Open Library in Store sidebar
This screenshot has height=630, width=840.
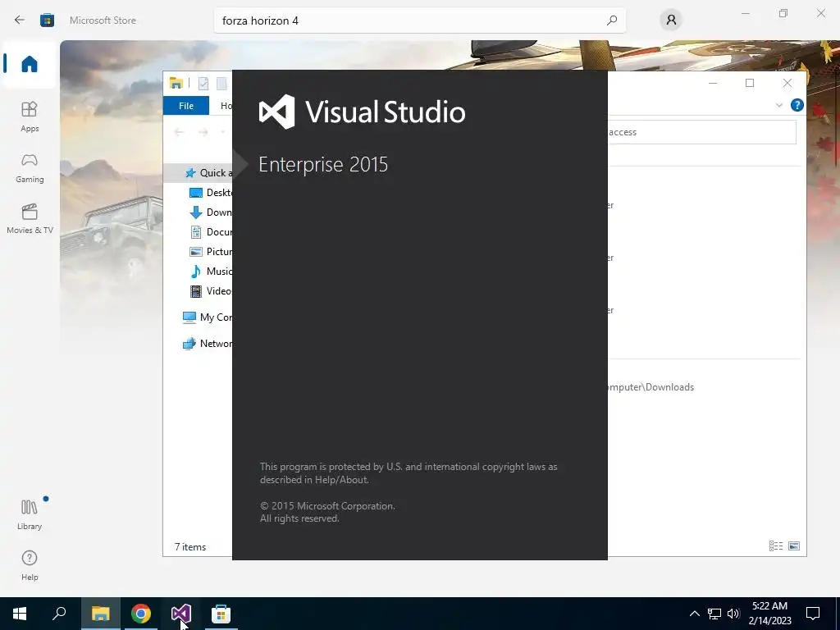pos(30,514)
